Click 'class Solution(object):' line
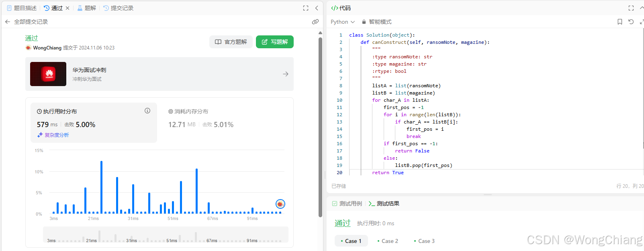644x251 pixels. point(382,35)
